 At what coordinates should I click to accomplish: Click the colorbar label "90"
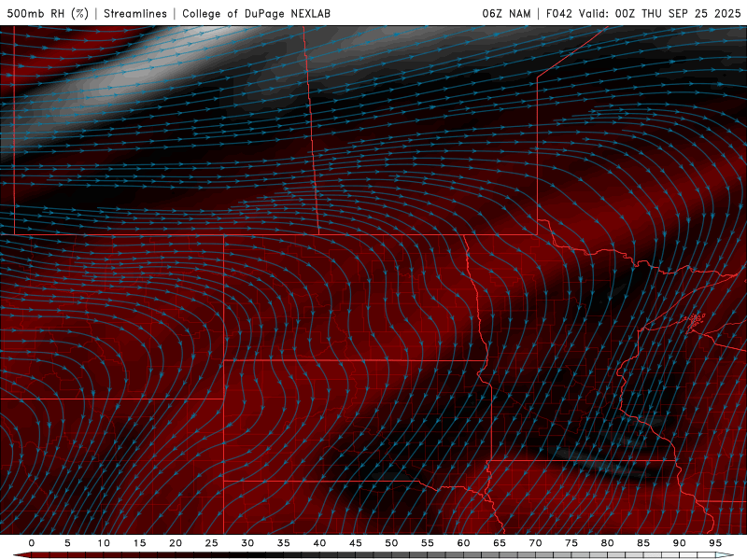pyautogui.click(x=679, y=543)
